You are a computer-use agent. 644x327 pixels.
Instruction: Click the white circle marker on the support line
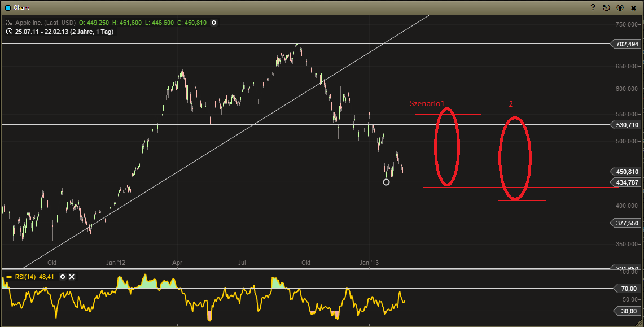point(386,182)
